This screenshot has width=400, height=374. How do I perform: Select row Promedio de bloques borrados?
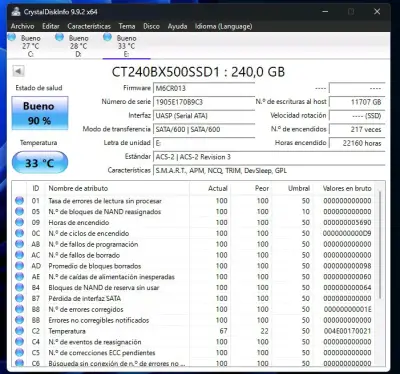point(193,266)
